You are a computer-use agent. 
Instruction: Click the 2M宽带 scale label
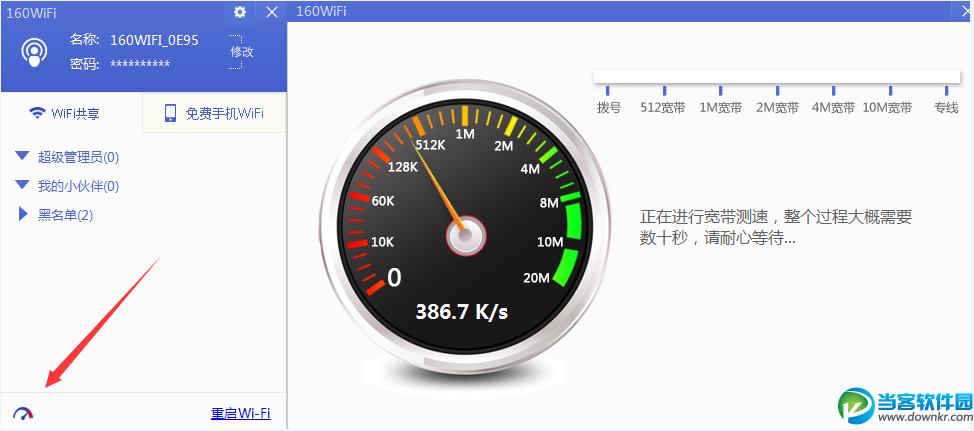(777, 108)
